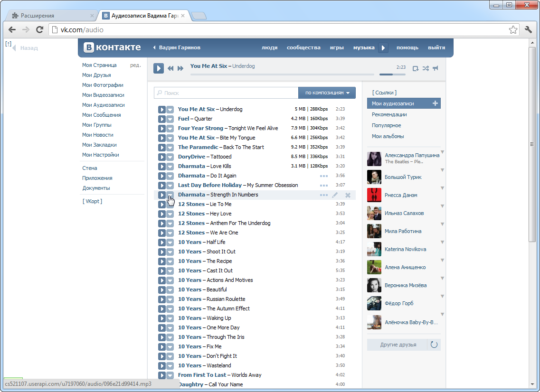540x392 pixels.
Task: Select 'Популярное' audio section
Action: [386, 125]
